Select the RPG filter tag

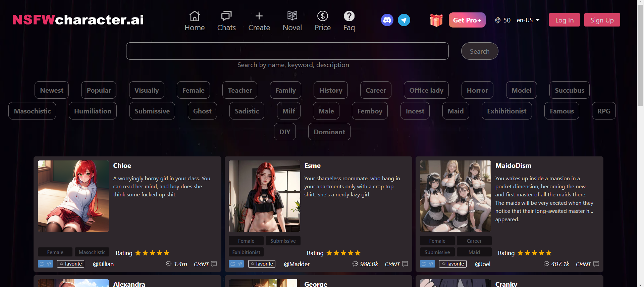point(604,111)
